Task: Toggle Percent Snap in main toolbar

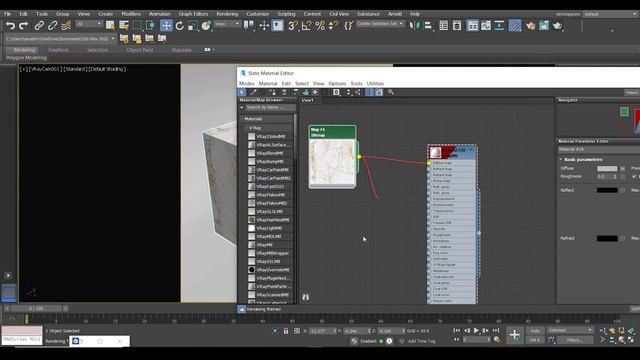Action: pos(320,26)
